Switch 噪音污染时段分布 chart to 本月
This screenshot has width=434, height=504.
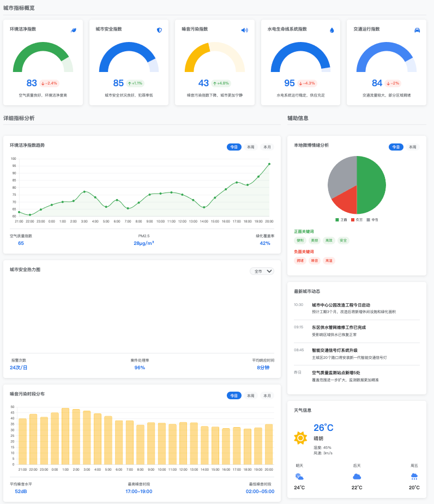(x=267, y=395)
